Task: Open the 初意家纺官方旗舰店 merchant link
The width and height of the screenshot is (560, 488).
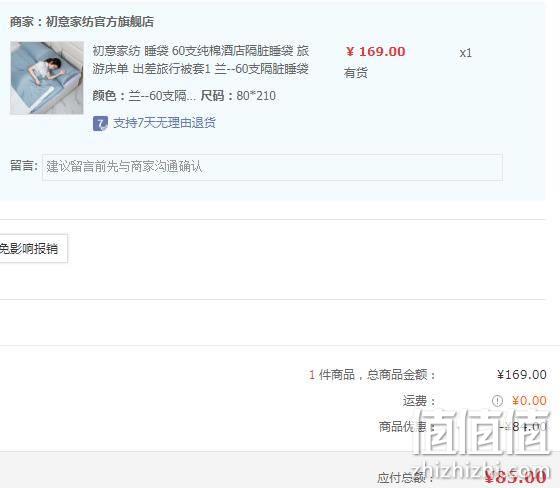Action: (100, 22)
